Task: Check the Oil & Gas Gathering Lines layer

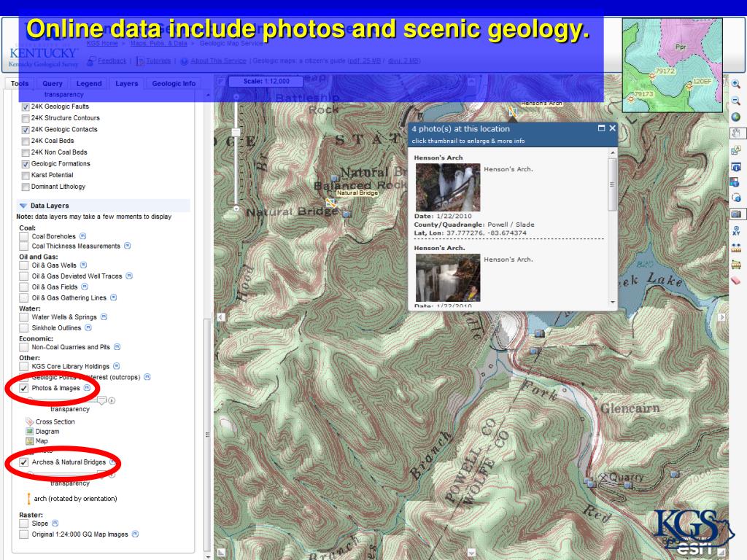Action: pyautogui.click(x=24, y=297)
